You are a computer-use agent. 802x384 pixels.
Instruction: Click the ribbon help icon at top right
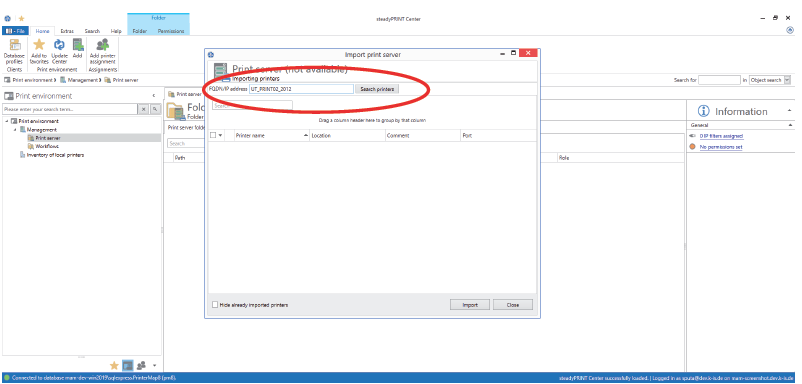click(x=790, y=30)
